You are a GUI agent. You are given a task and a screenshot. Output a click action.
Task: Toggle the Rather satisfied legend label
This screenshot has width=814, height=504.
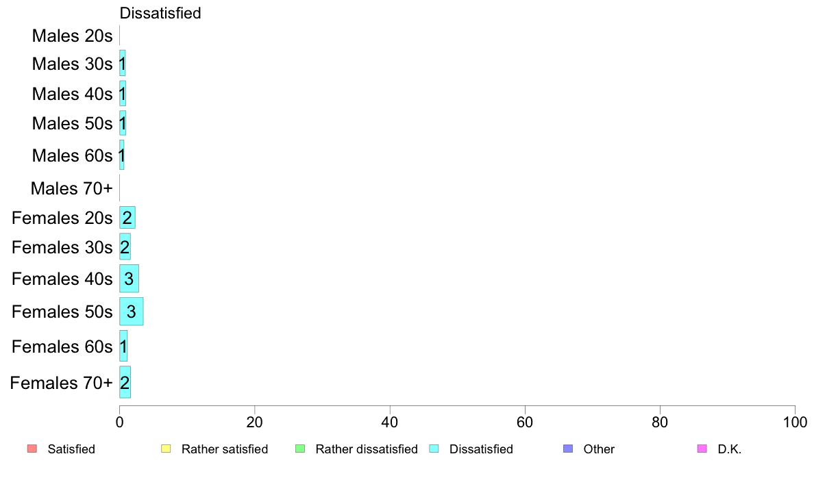coord(224,449)
